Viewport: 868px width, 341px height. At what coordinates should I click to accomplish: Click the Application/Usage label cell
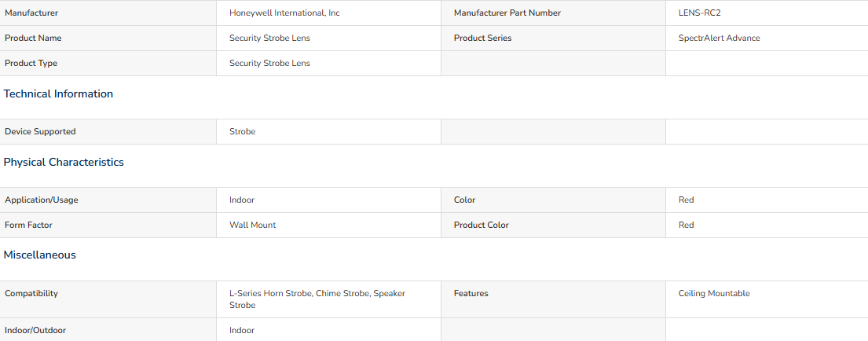tap(108, 200)
